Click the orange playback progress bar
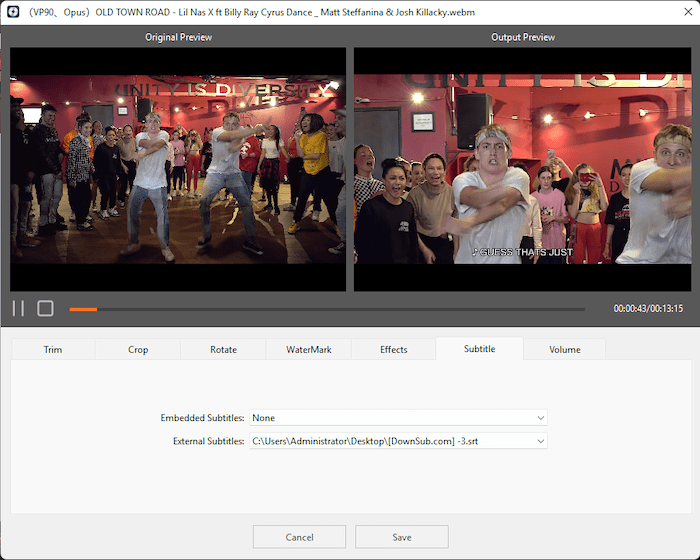This screenshot has height=560, width=700. pos(83,309)
